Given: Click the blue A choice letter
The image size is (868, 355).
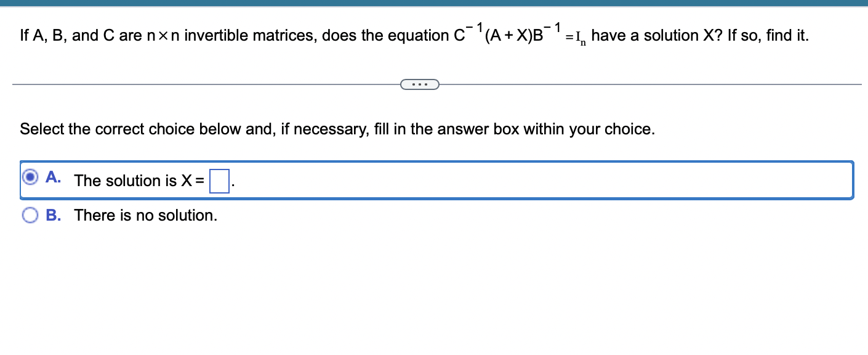Looking at the screenshot, I should [x=54, y=177].
